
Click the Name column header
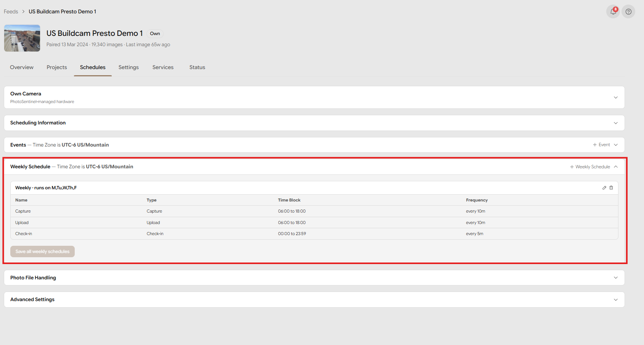coord(21,200)
